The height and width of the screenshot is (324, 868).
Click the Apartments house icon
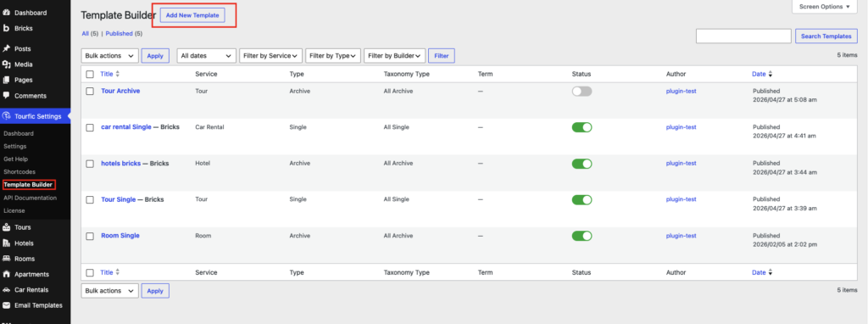(x=7, y=274)
